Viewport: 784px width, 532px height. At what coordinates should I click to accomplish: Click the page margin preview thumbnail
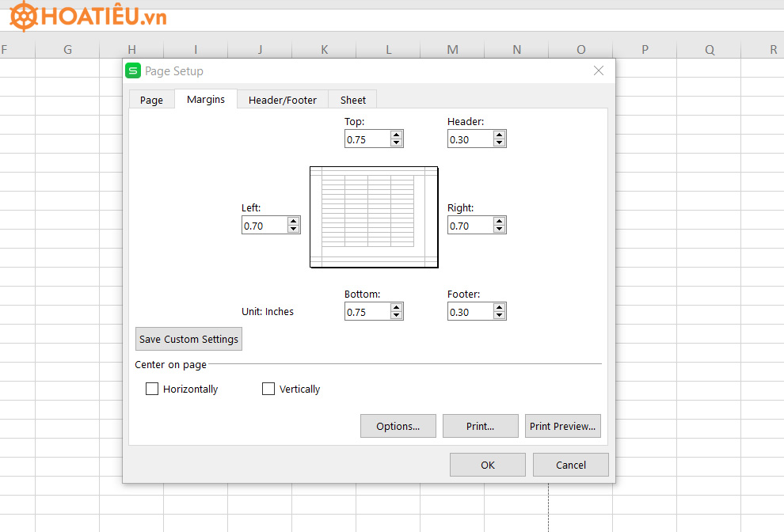tap(374, 217)
